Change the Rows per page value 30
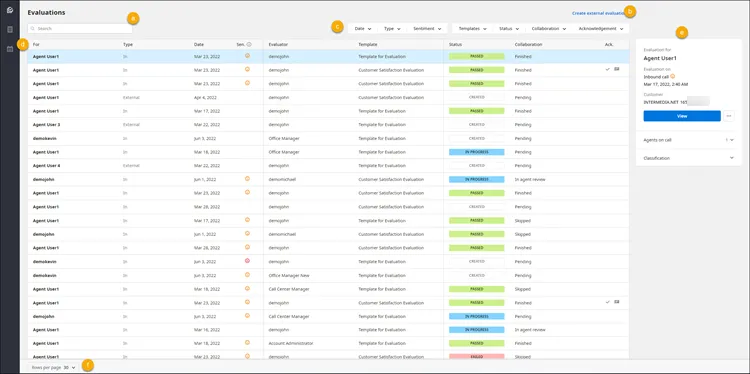Screen dimensions: 750x374 click(x=69, y=367)
